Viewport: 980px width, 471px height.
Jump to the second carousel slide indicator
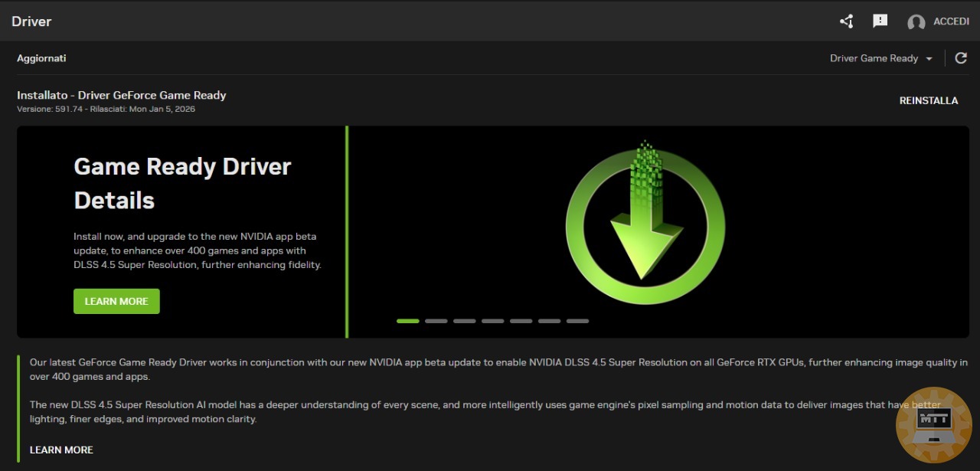[436, 321]
